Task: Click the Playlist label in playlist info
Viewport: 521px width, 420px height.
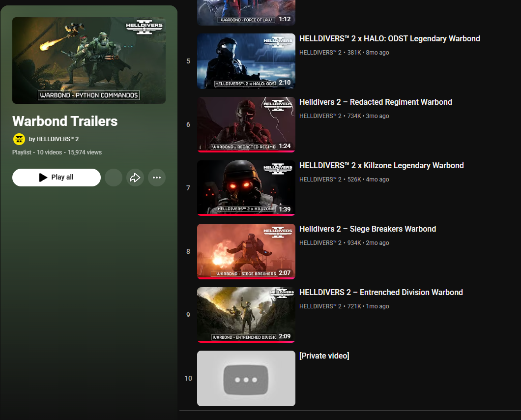Action: click(22, 152)
